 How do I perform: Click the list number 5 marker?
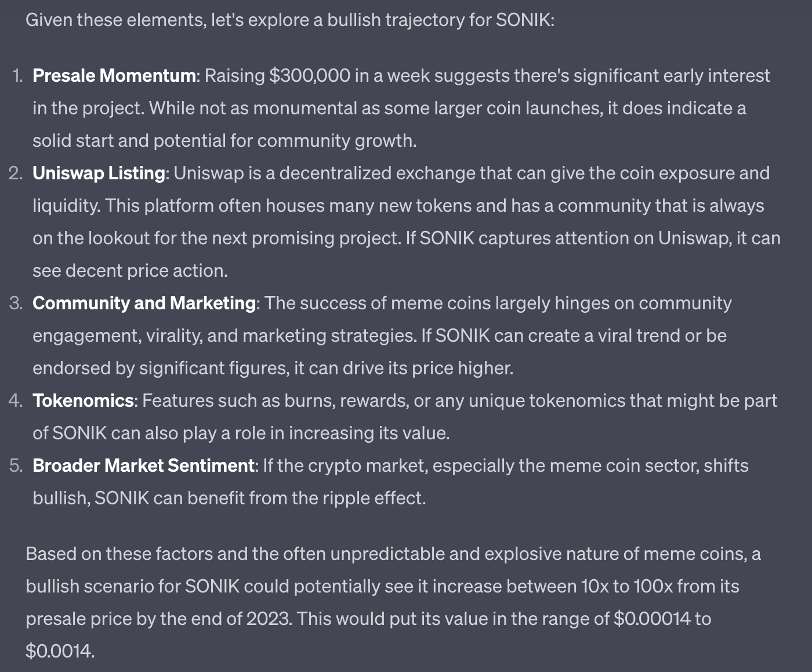(x=16, y=466)
